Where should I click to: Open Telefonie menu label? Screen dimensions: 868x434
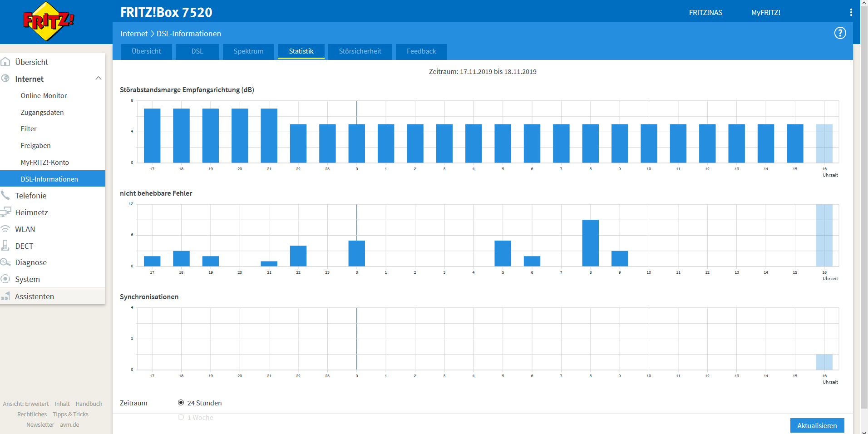[30, 196]
